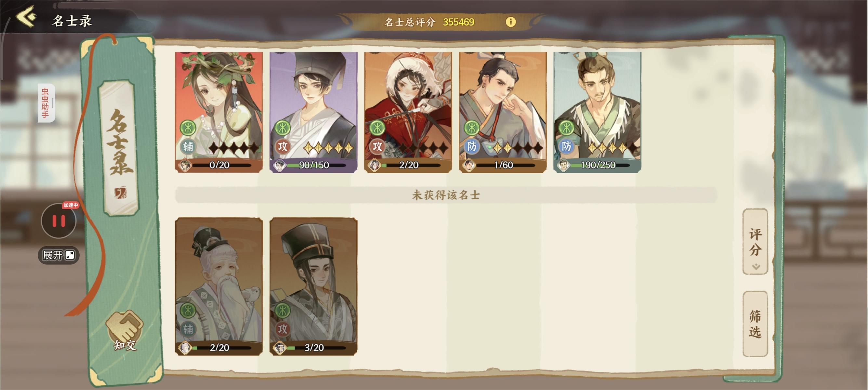Open the 筛选 filter menu
The width and height of the screenshot is (868, 390).
(x=755, y=324)
